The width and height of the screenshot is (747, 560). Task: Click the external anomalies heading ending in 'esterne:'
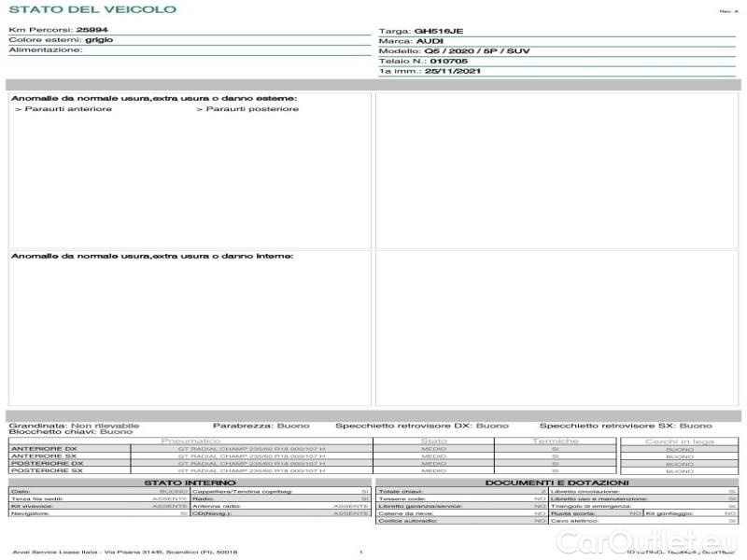coord(154,99)
